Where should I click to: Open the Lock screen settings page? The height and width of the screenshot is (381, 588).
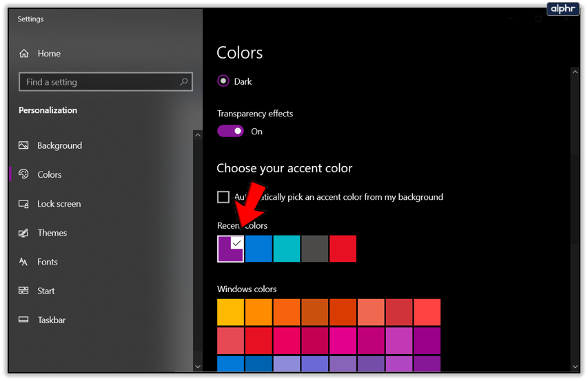coord(59,204)
